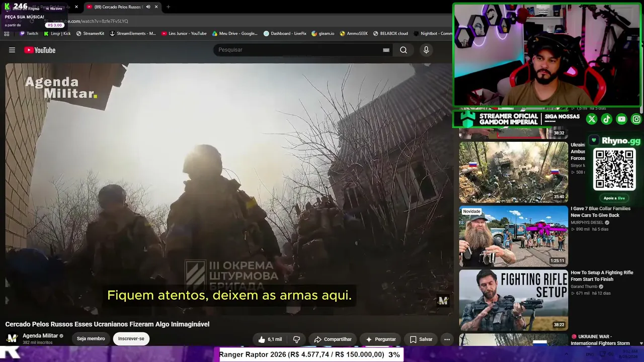Open the Nightbot bookmark
644x362 pixels.
coord(433,34)
